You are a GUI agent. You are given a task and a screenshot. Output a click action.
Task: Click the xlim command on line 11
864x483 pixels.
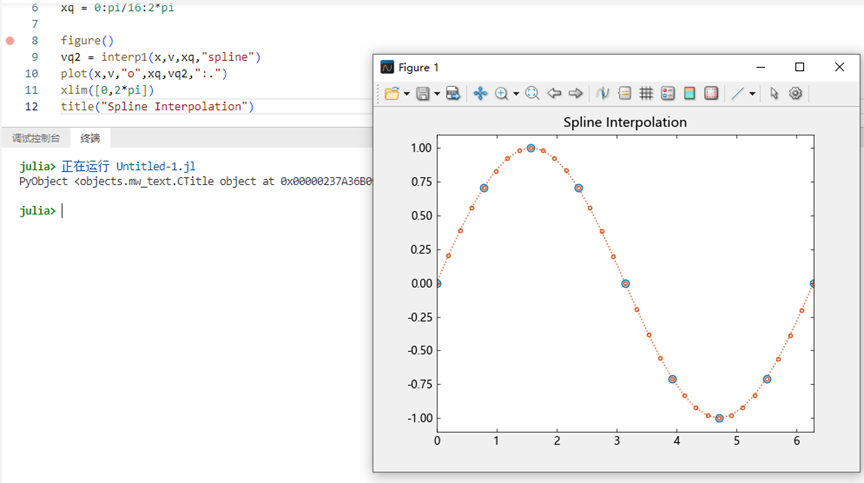tap(107, 90)
